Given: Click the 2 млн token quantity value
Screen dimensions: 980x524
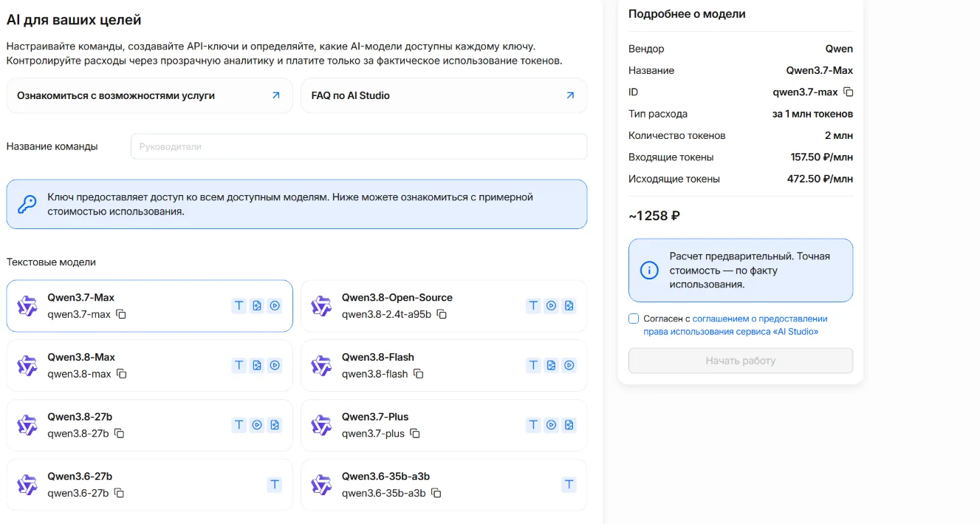Looking at the screenshot, I should click(838, 136).
